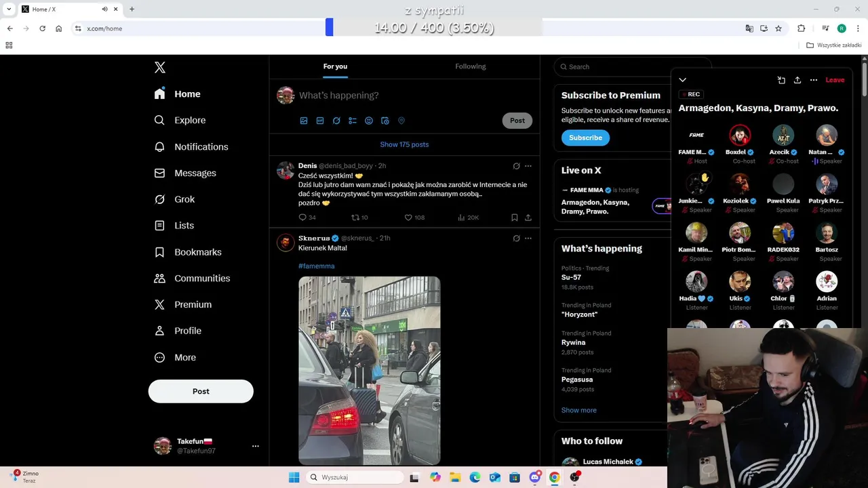Click the gray Post button in composer
The height and width of the screenshot is (488, 868).
(517, 121)
